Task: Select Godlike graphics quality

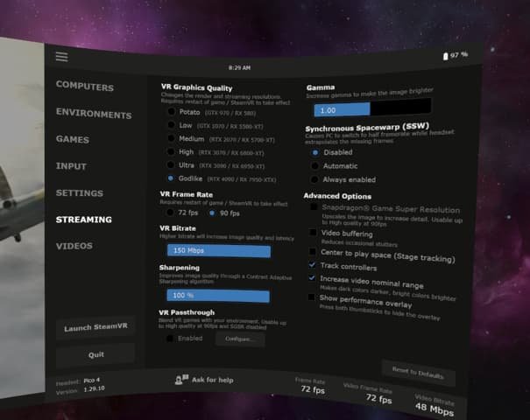Action: pyautogui.click(x=170, y=178)
